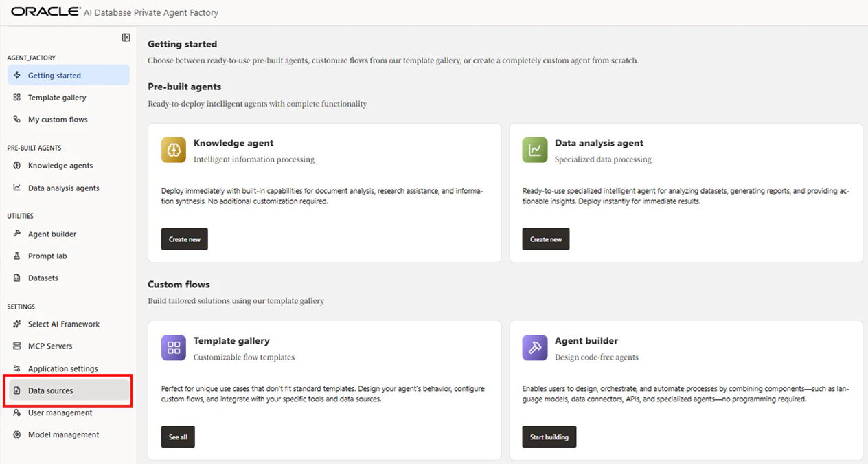Click Start building on Agent builder card
Screen dimensions: 868x464
549,437
